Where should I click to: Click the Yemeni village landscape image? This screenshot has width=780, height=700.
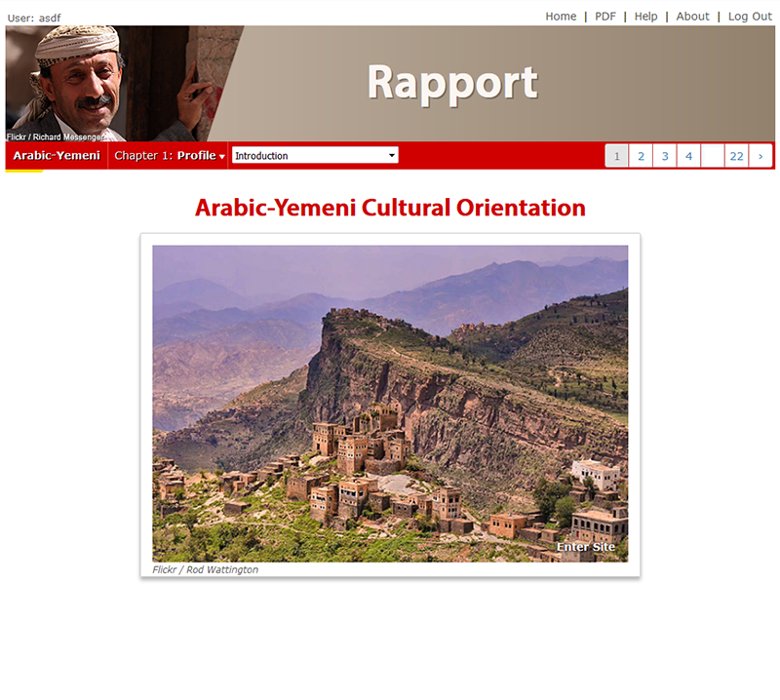pyautogui.click(x=390, y=404)
